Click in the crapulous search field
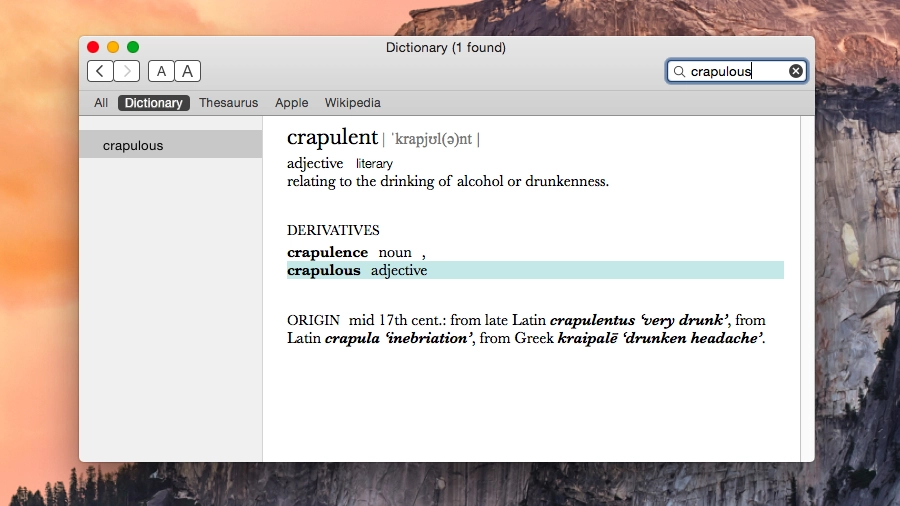 click(x=736, y=71)
